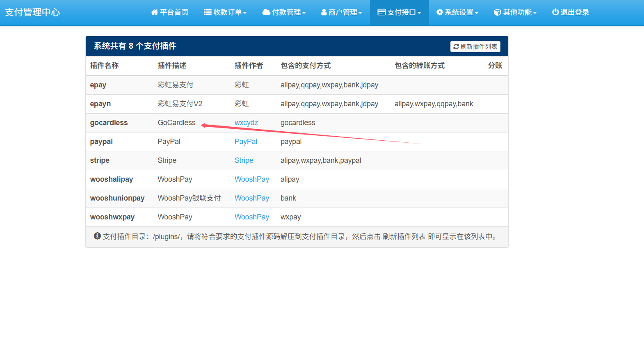Open the Stripe author link
Image resolution: width=644 pixels, height=347 pixels.
244,160
